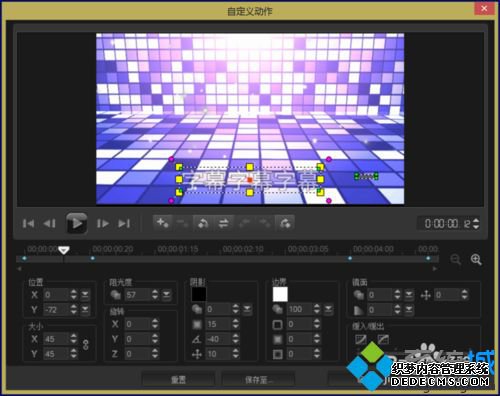The image size is (500, 396).
Task: Click the Shadow direction spinner beside -40
Action: click(236, 339)
